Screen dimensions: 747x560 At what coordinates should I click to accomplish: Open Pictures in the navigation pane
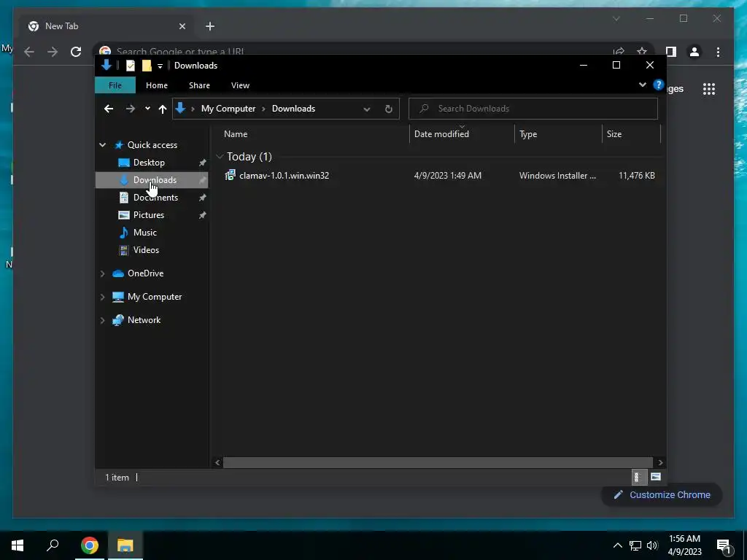click(x=149, y=215)
